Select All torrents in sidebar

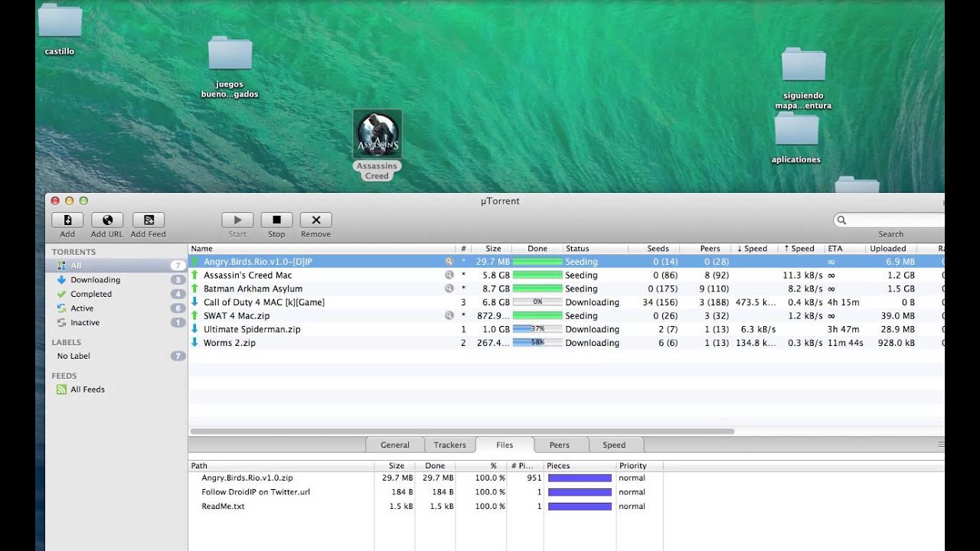[116, 266]
